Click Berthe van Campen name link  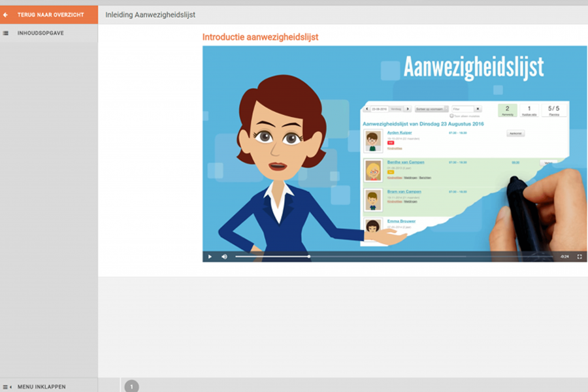point(406,162)
